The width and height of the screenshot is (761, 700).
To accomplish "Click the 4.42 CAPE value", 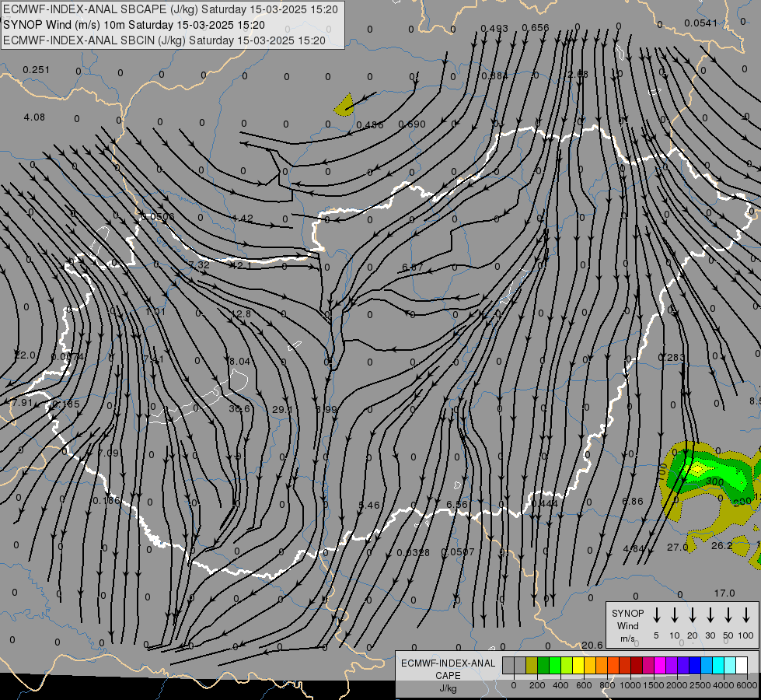I will pos(243,218).
